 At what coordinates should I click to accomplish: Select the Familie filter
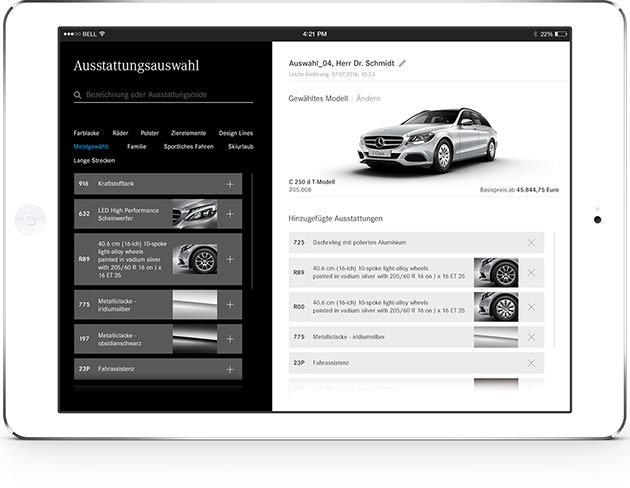[137, 147]
